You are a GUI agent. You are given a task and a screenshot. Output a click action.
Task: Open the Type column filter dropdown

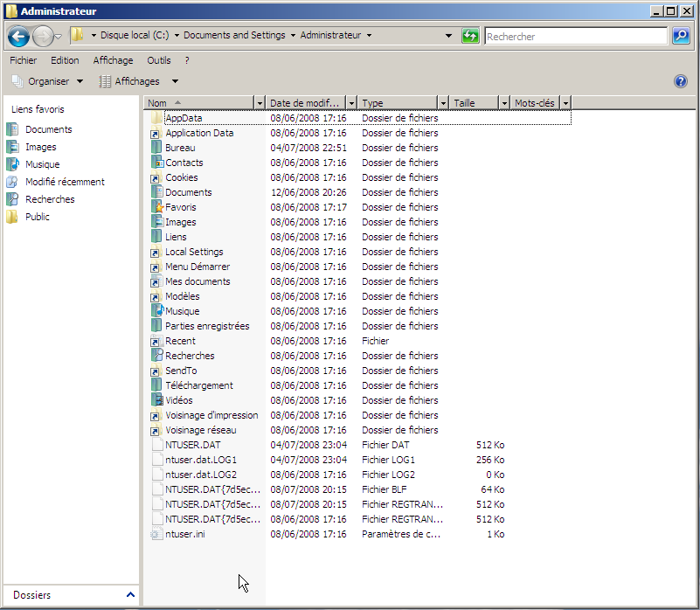444,103
